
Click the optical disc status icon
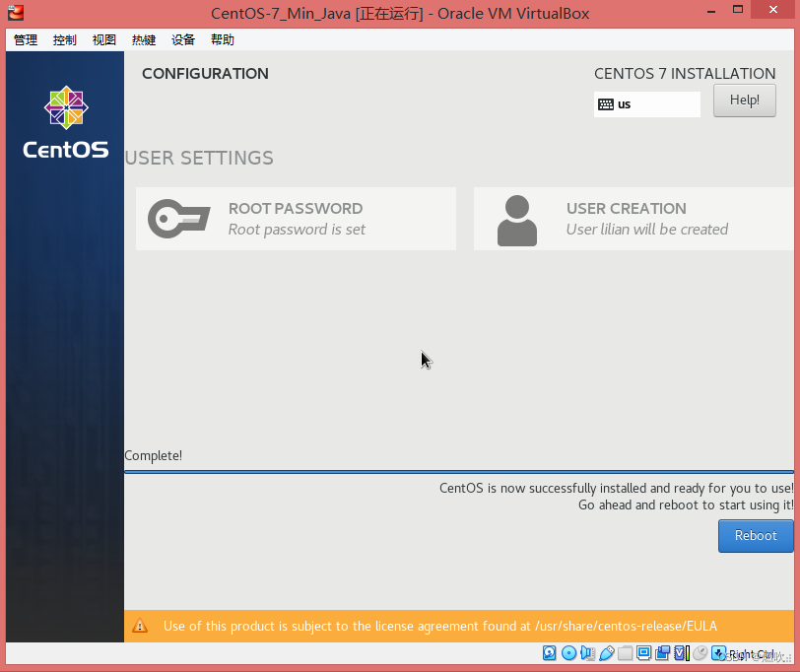tap(568, 653)
